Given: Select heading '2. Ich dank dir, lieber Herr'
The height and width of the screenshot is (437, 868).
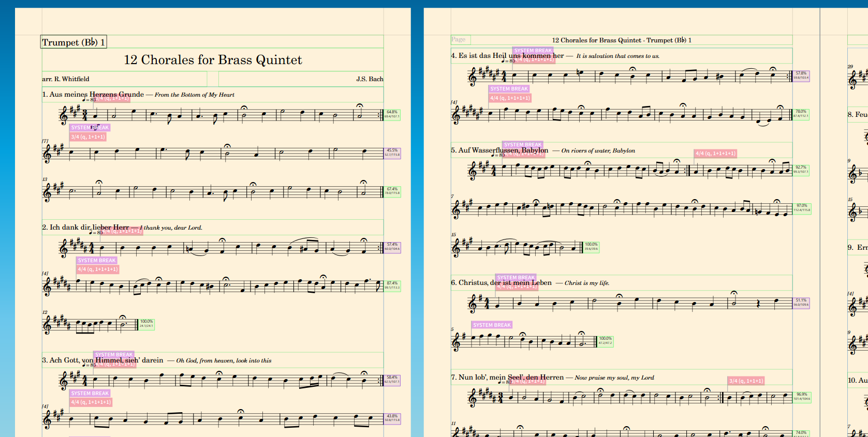Looking at the screenshot, I should 85,228.
